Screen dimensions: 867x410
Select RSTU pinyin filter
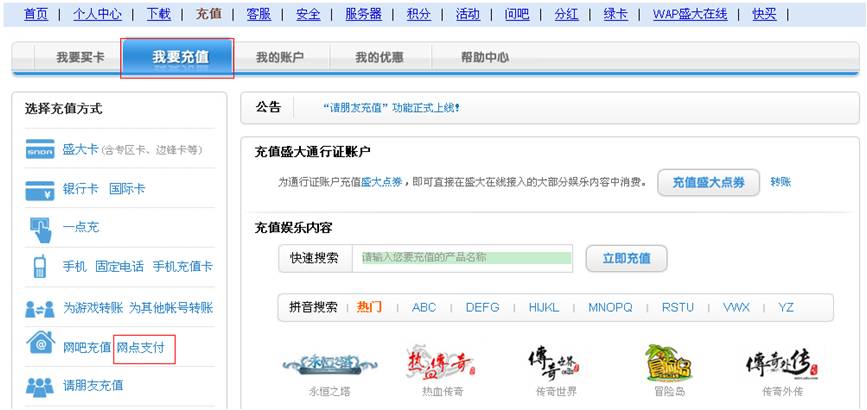coord(678,307)
